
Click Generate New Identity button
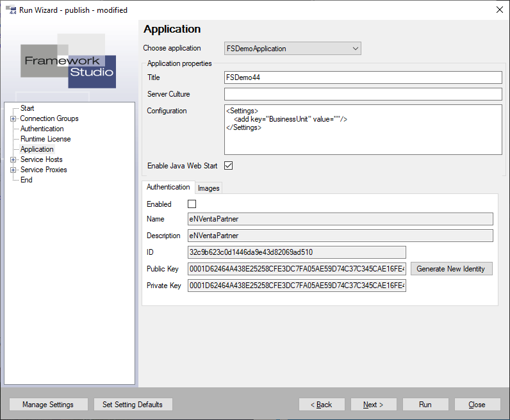451,269
